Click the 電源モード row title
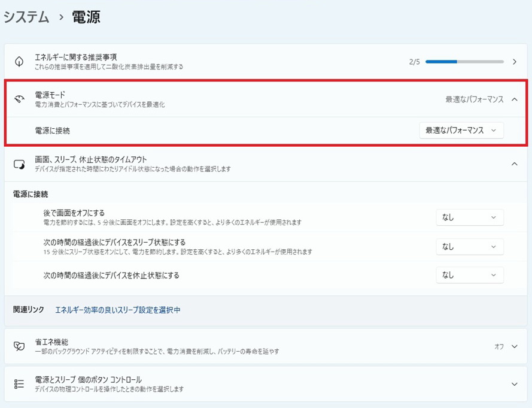 click(50, 95)
